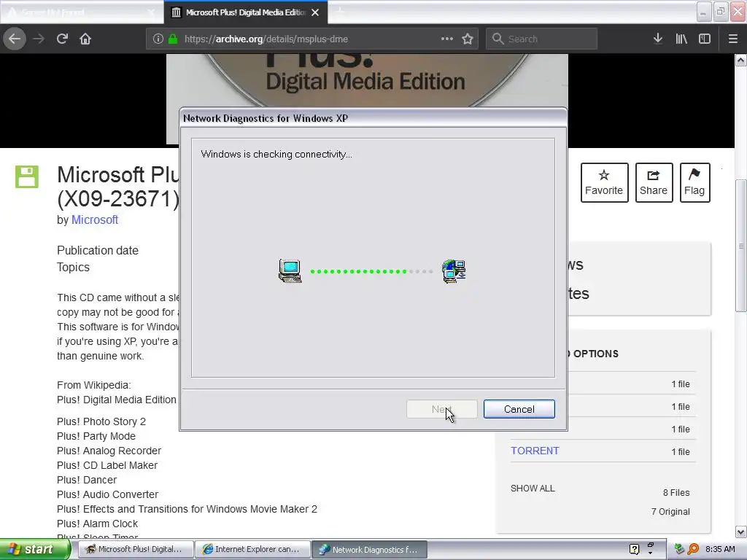The height and width of the screenshot is (560, 747).
Task: Click the Topics label
Action: click(x=74, y=267)
